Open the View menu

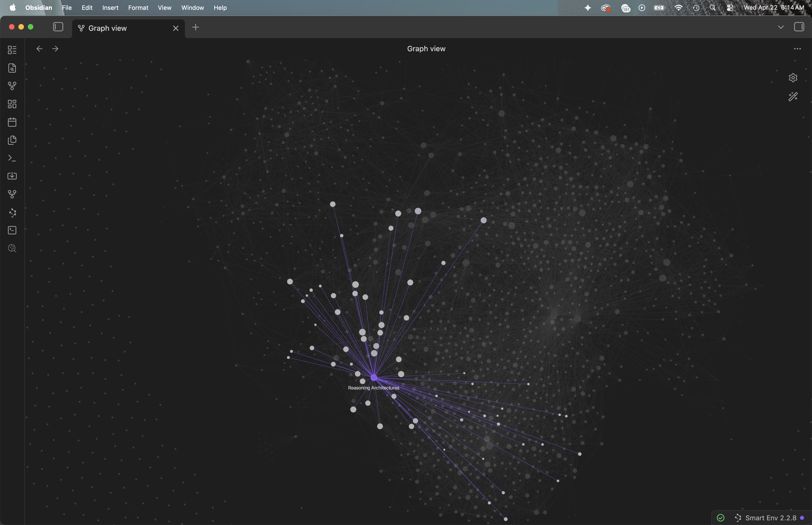point(164,8)
